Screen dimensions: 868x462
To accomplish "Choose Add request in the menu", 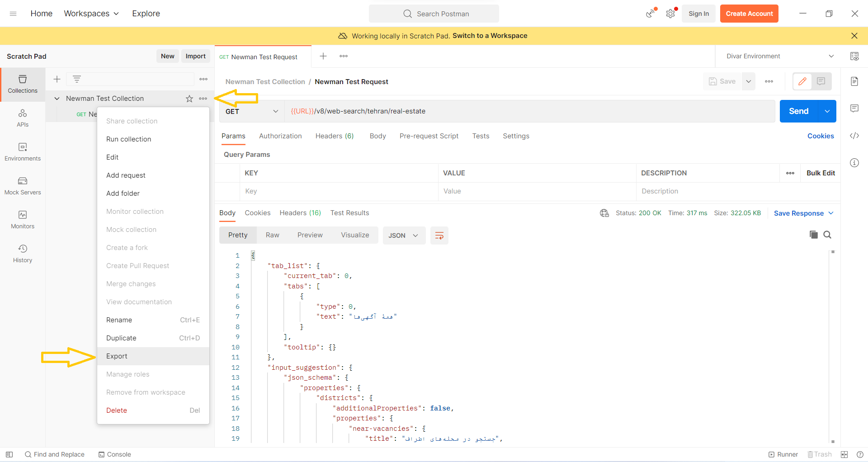I will (x=153, y=175).
